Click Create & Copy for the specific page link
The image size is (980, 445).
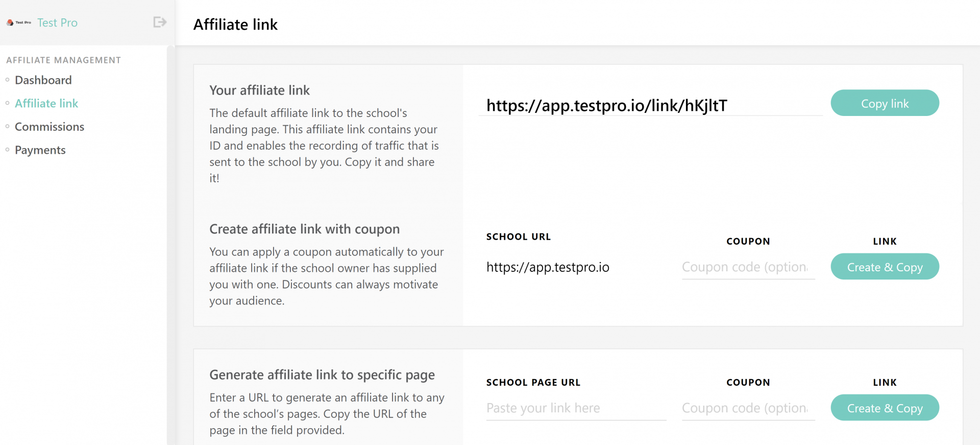click(885, 408)
